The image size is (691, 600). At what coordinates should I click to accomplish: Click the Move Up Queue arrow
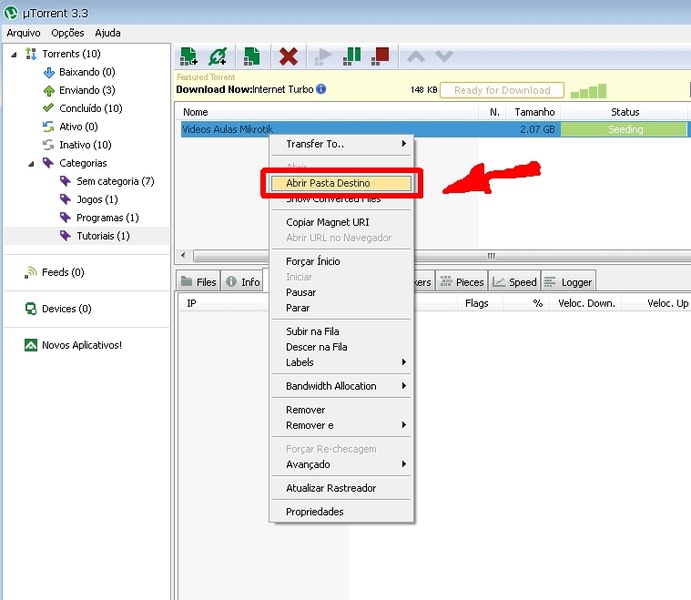coord(416,56)
